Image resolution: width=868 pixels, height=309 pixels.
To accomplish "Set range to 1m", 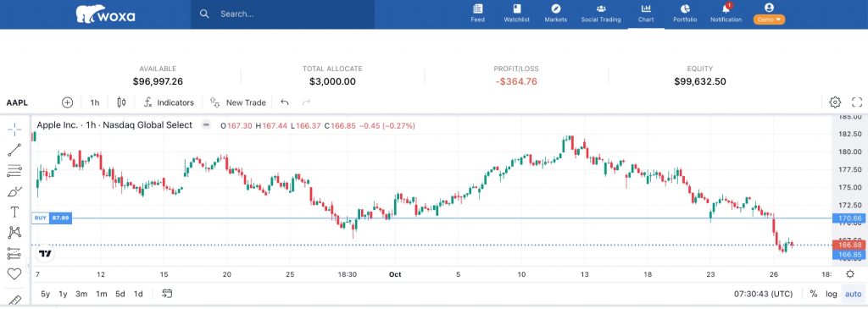I will pyautogui.click(x=102, y=294).
